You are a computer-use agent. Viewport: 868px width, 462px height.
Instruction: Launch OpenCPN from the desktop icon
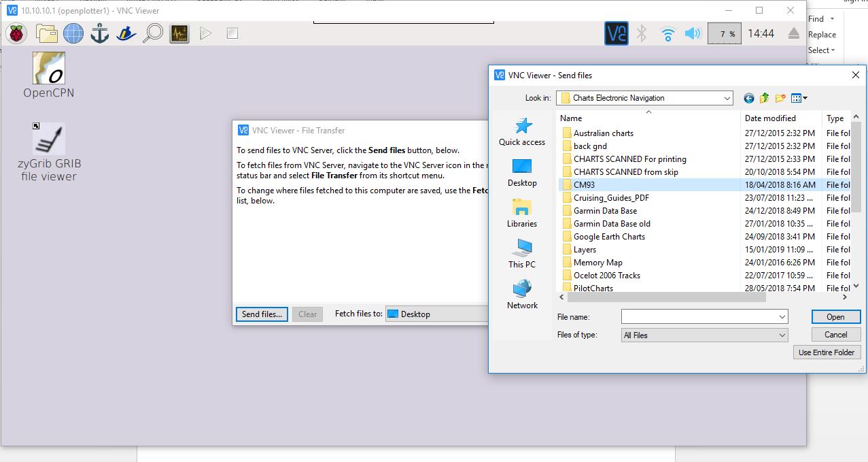coord(48,70)
